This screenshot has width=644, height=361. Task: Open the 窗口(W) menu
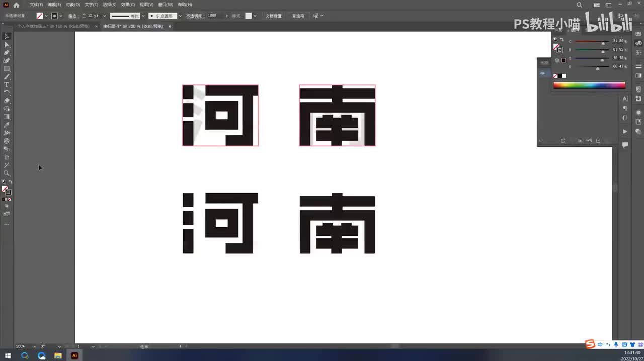pos(166,5)
